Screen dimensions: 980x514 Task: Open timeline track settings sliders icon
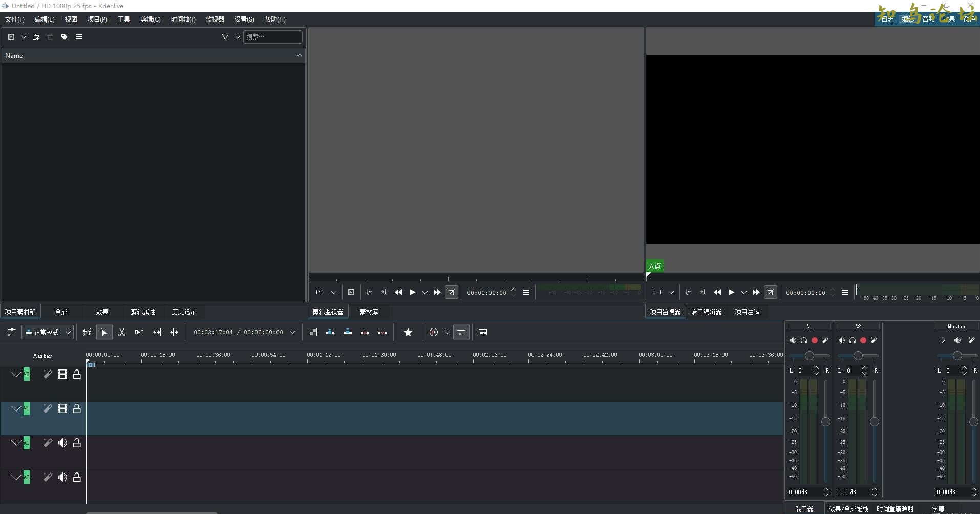coord(12,332)
